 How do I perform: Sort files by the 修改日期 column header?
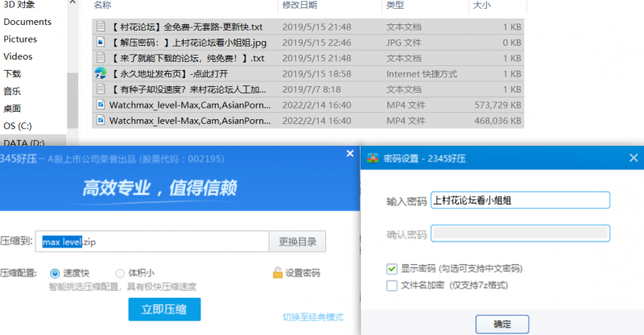299,6
